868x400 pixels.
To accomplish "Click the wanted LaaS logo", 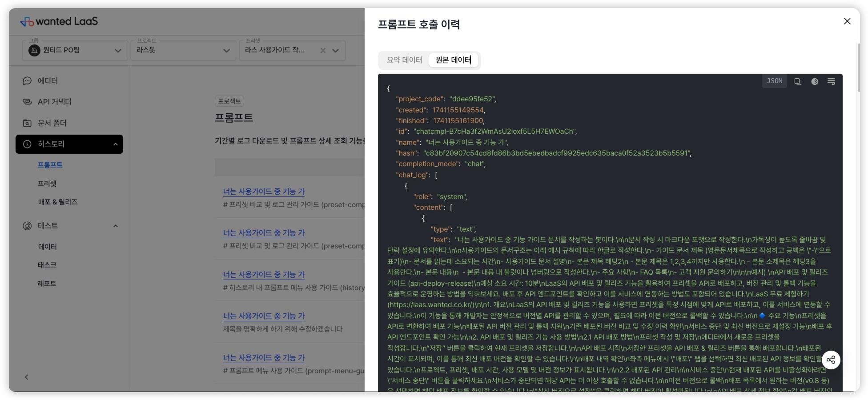I will [59, 21].
